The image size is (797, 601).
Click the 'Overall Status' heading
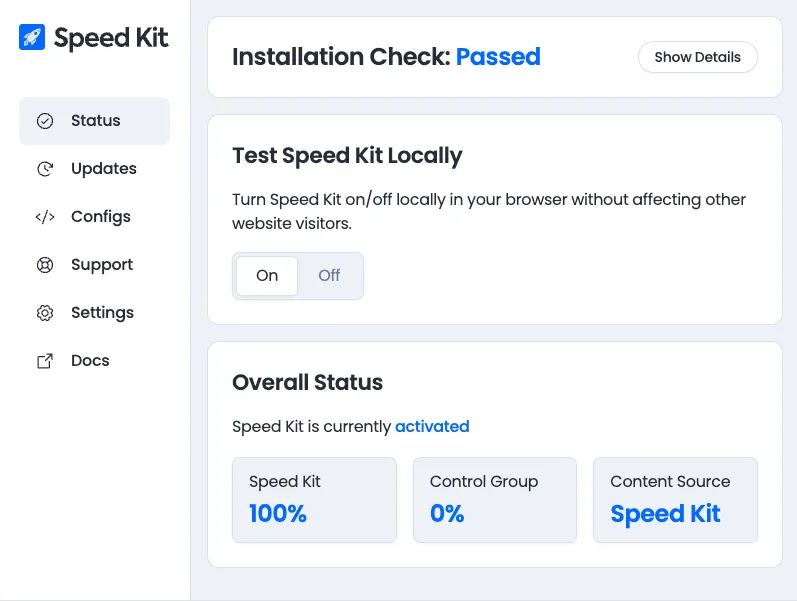(308, 382)
